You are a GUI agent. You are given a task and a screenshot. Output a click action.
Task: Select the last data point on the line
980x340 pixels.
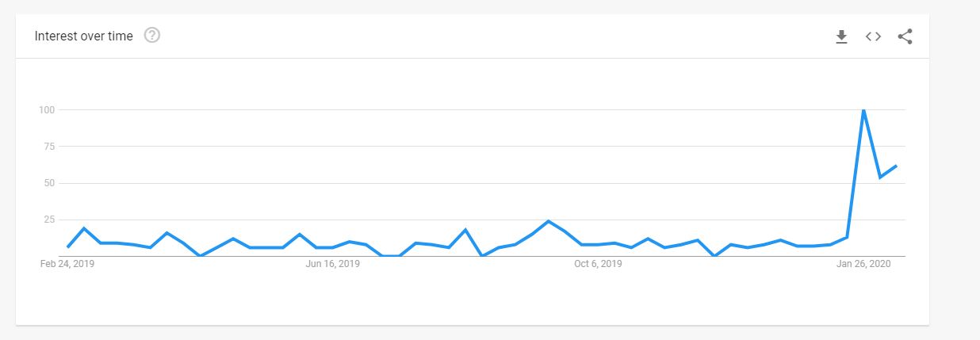pyautogui.click(x=896, y=166)
